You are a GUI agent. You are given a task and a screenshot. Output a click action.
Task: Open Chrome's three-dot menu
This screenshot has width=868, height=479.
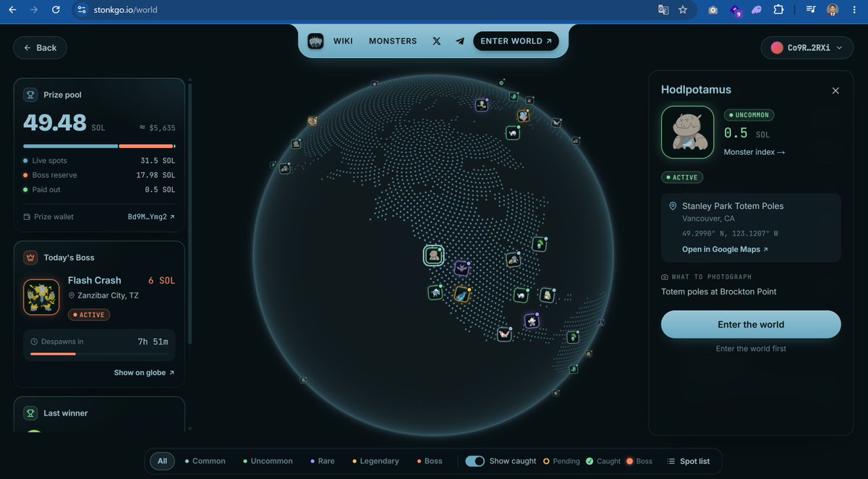[x=854, y=10]
